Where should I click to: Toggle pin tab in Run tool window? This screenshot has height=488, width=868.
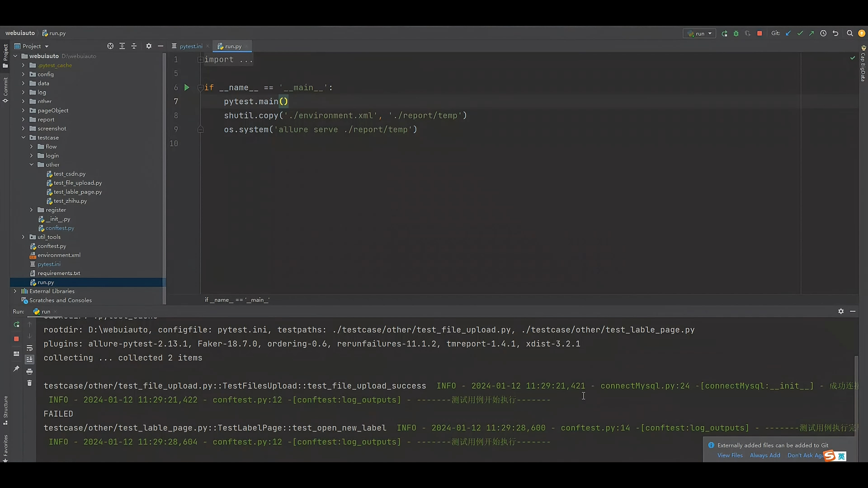click(x=16, y=369)
